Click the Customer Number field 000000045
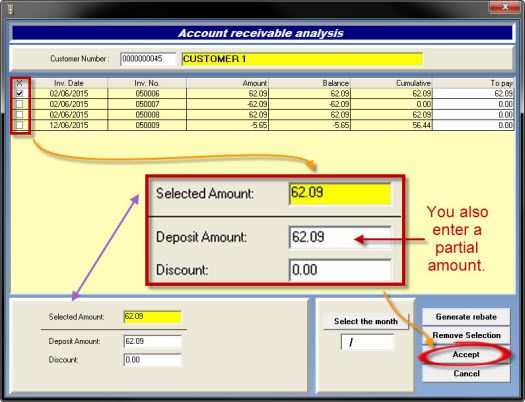 tap(148, 59)
